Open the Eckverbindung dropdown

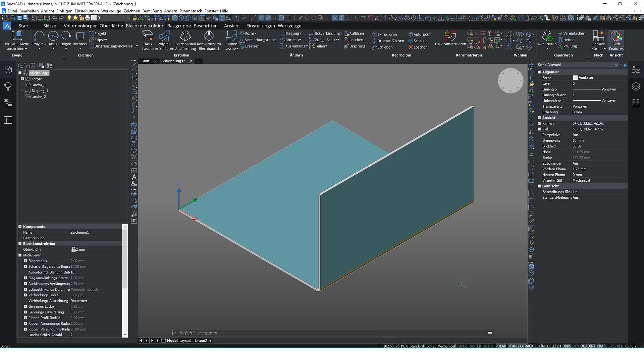(326, 34)
